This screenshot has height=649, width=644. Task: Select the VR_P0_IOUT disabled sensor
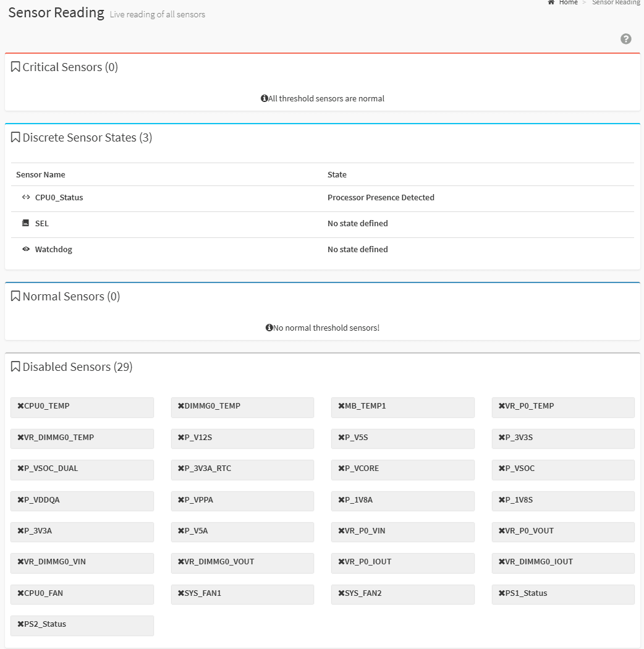[403, 563]
